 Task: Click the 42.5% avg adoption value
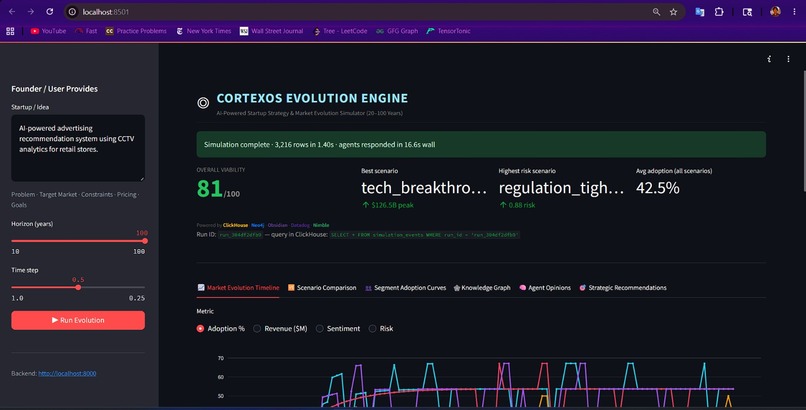(657, 188)
